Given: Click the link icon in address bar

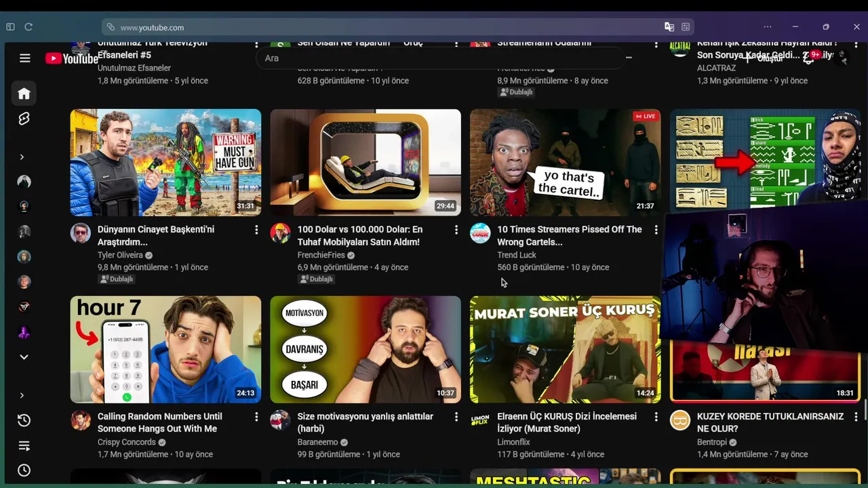Looking at the screenshot, I should 111,27.
